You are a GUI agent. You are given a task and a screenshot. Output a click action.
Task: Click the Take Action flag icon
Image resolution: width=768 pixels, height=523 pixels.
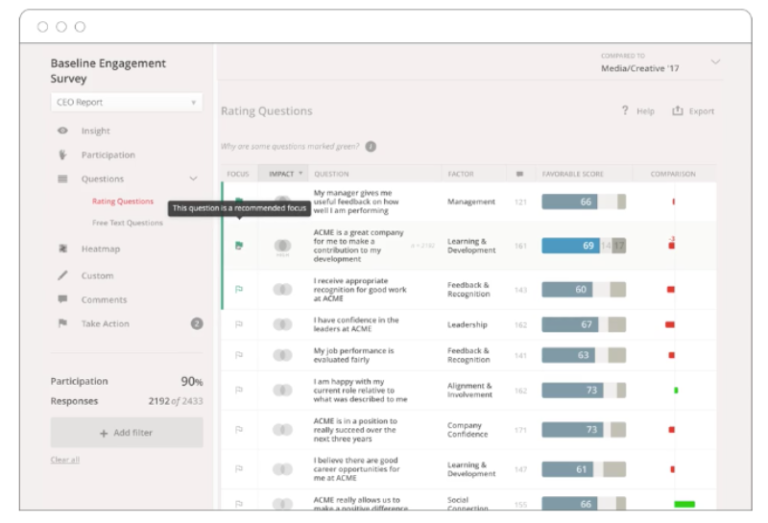pyautogui.click(x=63, y=324)
